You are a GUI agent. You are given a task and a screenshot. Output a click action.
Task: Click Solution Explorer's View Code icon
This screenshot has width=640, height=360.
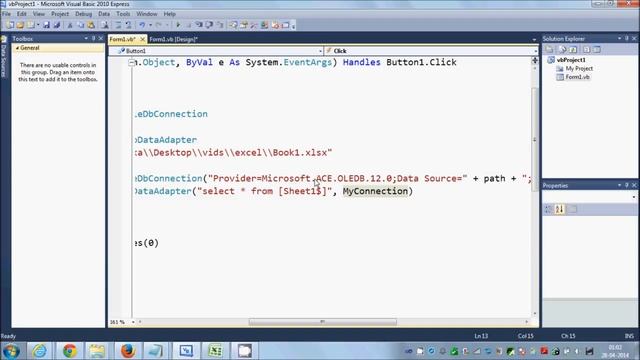coord(586,49)
